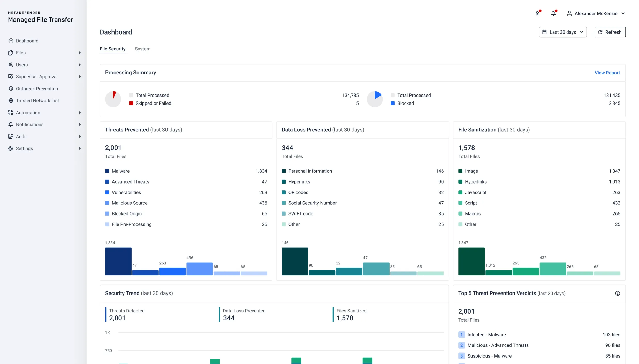Click the Malware legend color swatch
This screenshot has height=364, width=639.
pyautogui.click(x=107, y=171)
